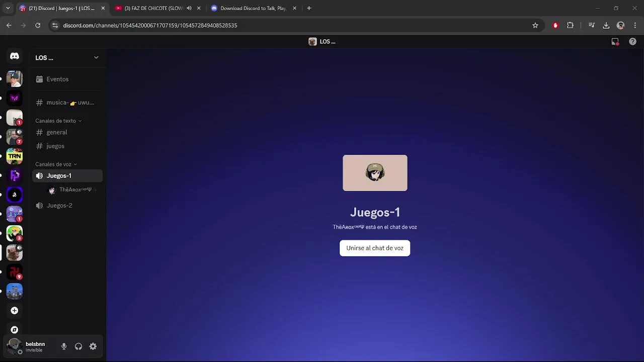The width and height of the screenshot is (644, 362).
Task: Open the Chrome tab search dropdown
Action: pyautogui.click(x=8, y=8)
